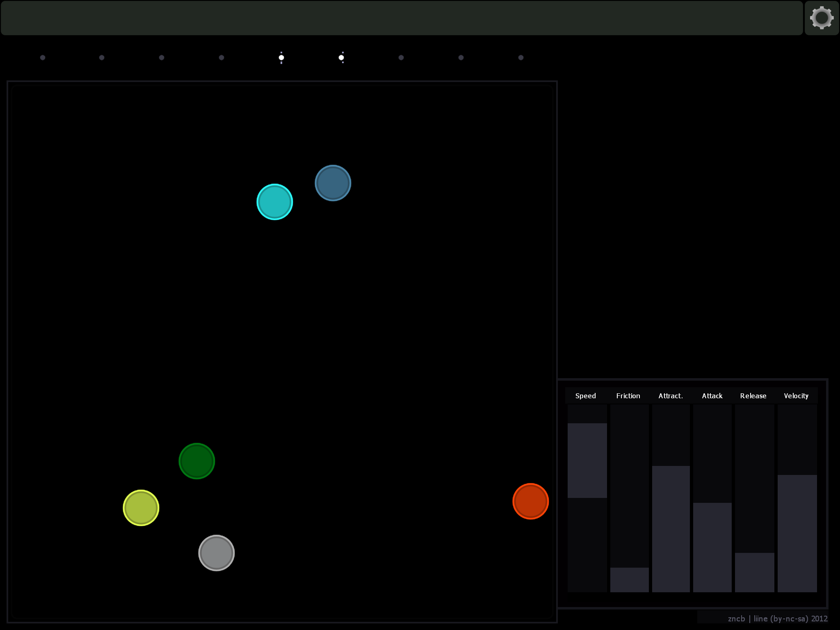
Task: Adjust the Release slider
Action: pos(755,498)
